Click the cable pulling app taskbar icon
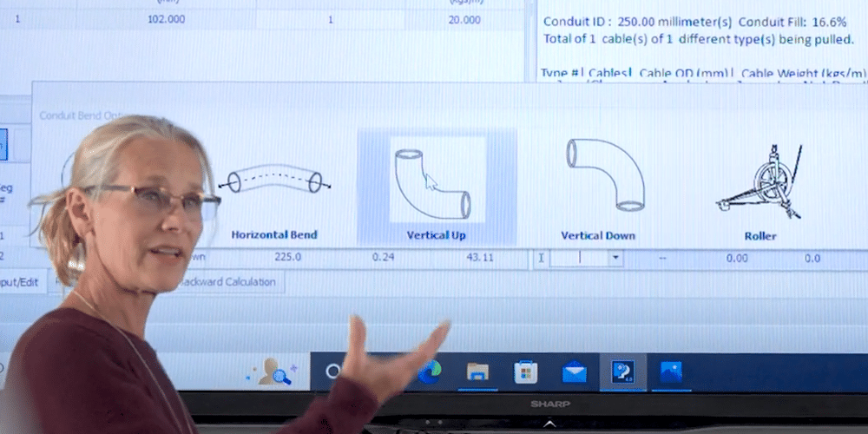 click(622, 372)
